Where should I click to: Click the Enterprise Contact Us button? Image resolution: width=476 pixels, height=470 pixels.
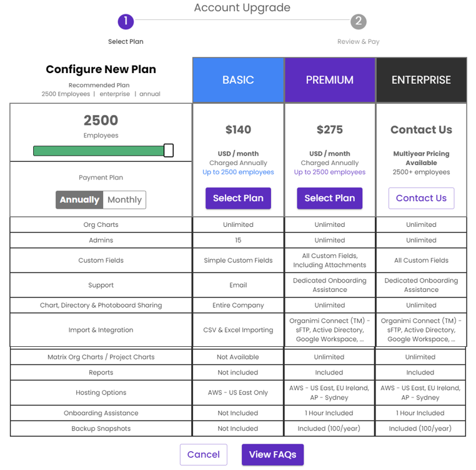coord(422,198)
